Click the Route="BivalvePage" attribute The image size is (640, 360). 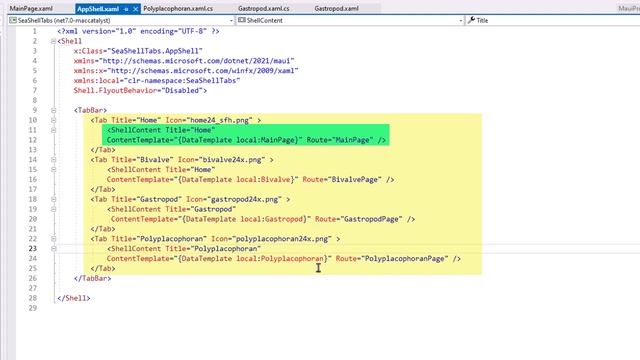pos(342,180)
